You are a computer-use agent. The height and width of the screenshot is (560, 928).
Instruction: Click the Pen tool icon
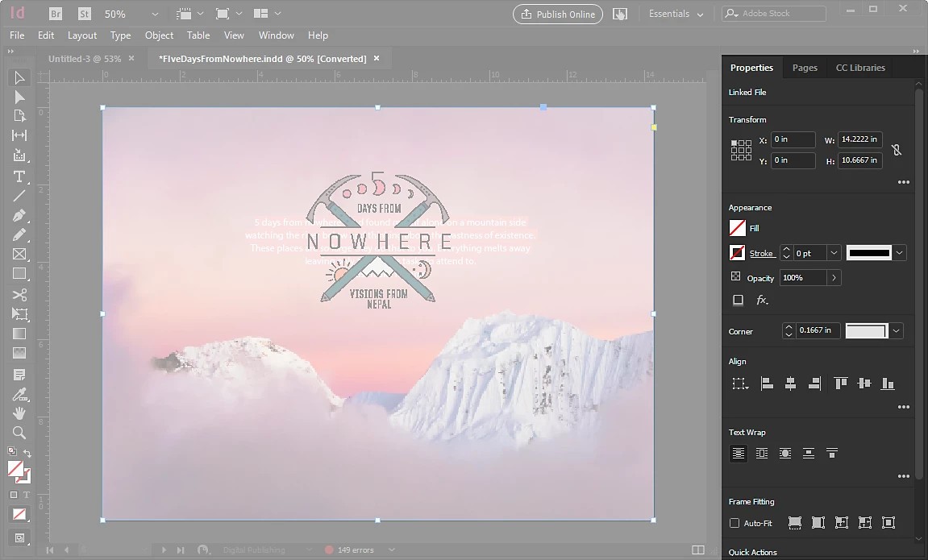[x=19, y=215]
